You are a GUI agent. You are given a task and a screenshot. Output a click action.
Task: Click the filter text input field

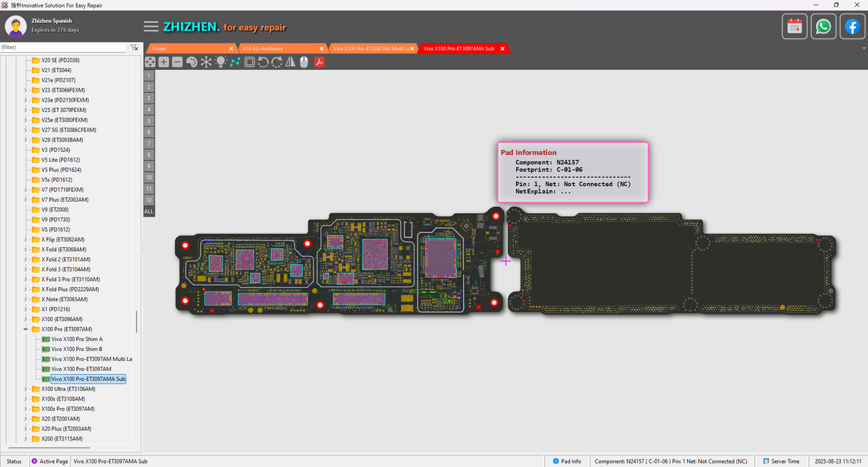[63, 48]
